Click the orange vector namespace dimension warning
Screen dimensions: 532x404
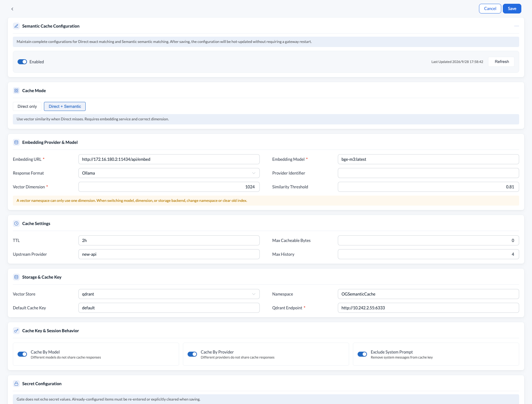(266, 201)
